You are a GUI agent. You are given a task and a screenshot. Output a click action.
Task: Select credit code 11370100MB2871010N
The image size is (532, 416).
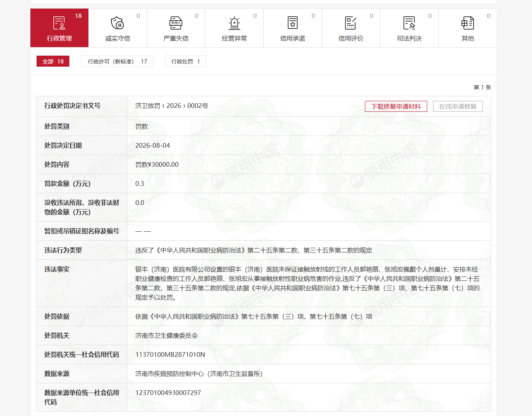tap(170, 354)
